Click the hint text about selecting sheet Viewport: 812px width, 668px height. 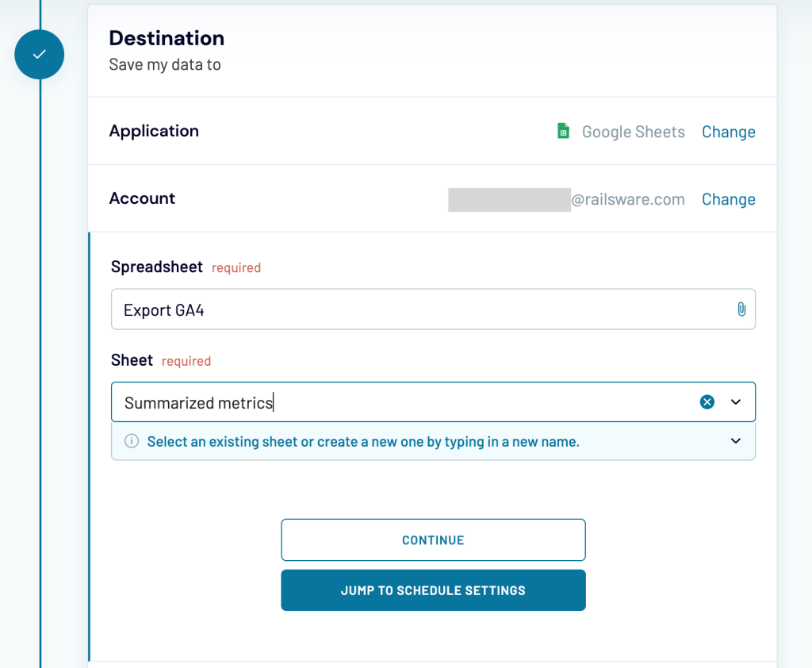tap(363, 442)
